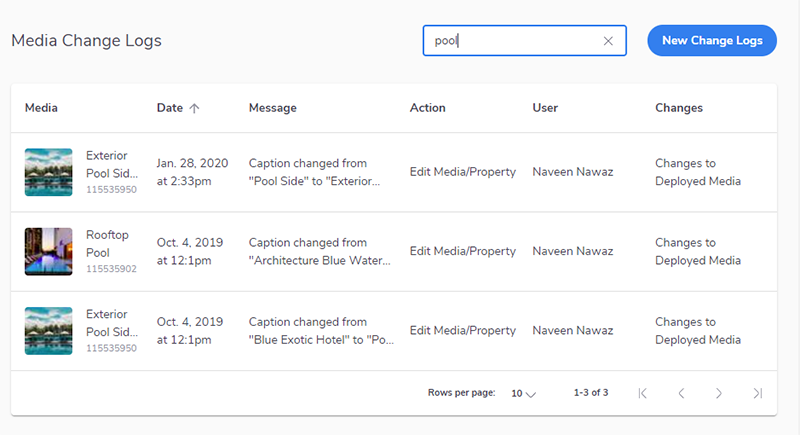Open the Exterior Pool Side thumbnail in the last row
800x435 pixels.
click(48, 331)
